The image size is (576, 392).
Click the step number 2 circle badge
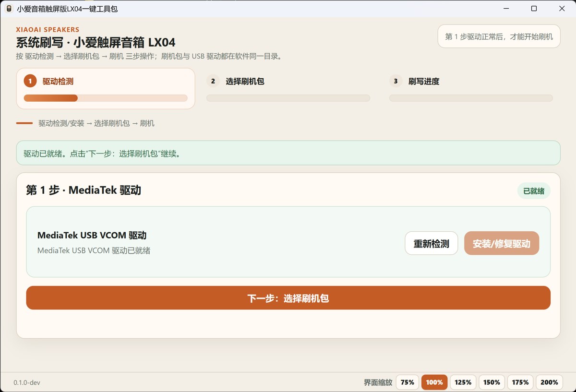pos(213,81)
